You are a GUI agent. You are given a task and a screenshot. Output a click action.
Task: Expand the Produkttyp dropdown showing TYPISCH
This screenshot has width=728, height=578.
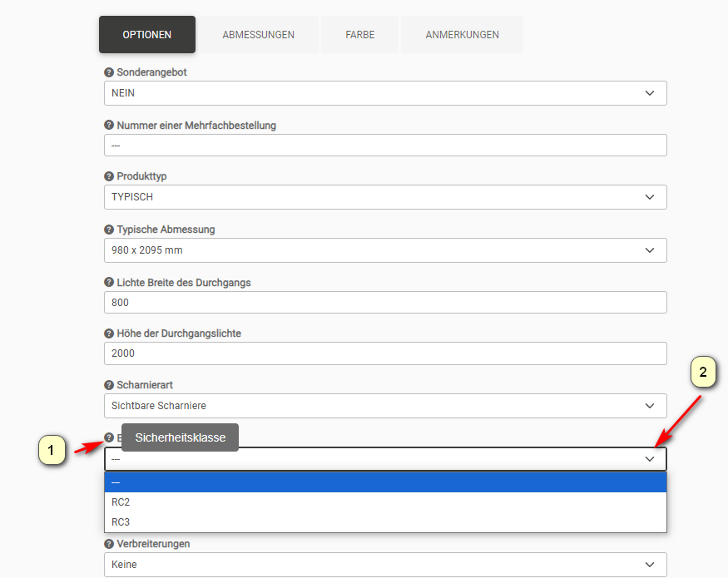385,197
